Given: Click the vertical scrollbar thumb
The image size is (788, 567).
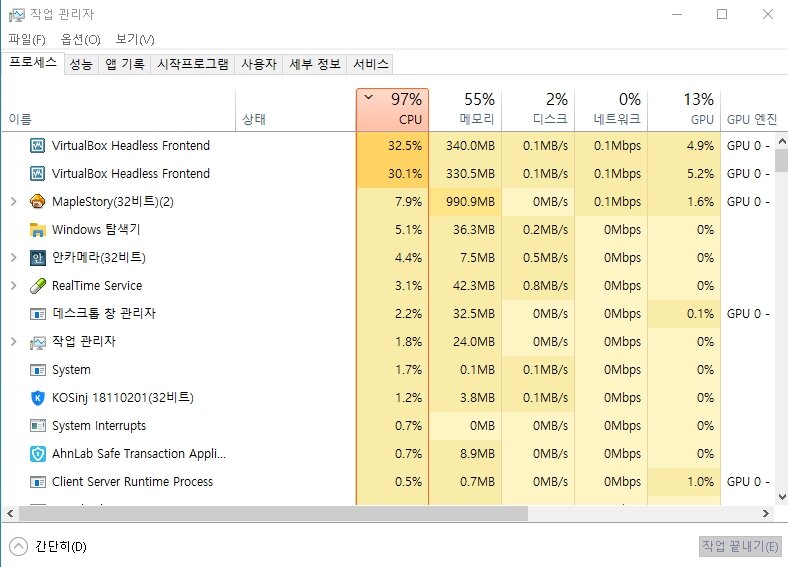Looking at the screenshot, I should coord(782,161).
